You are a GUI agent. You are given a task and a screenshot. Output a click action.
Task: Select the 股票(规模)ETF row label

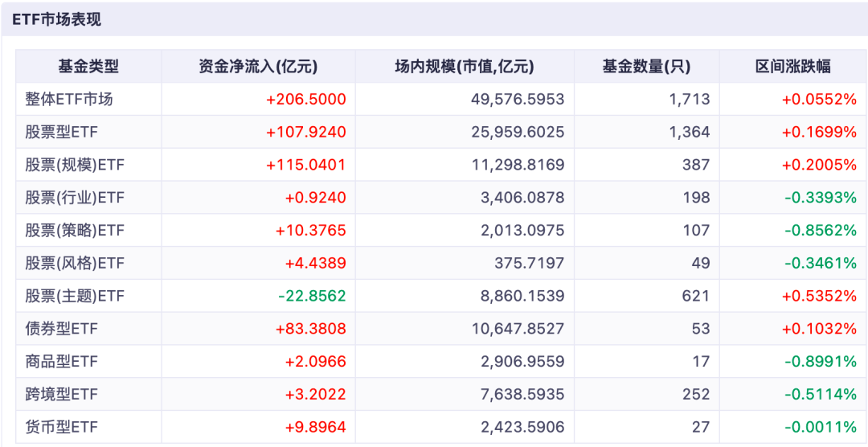(75, 165)
